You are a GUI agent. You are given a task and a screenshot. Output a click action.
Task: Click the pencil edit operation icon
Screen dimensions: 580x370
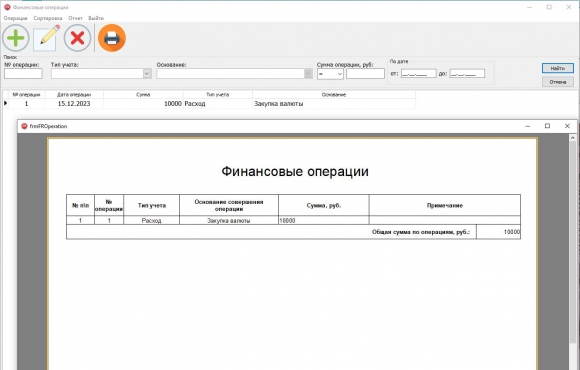pyautogui.click(x=47, y=38)
